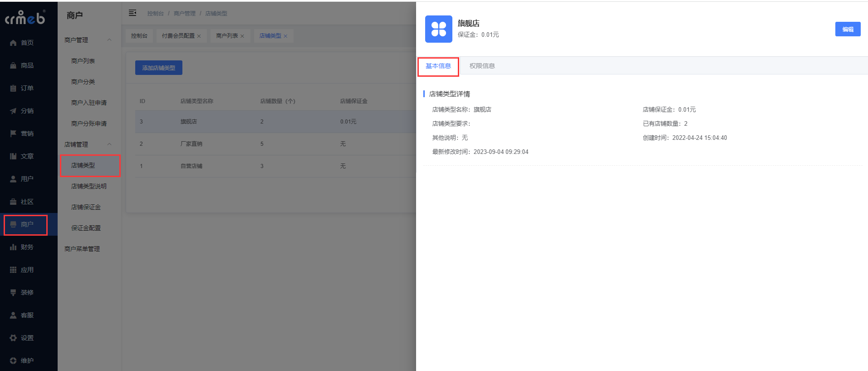The image size is (868, 371).
Task: Open 店铺保证金 in the submenu
Action: [x=86, y=207]
